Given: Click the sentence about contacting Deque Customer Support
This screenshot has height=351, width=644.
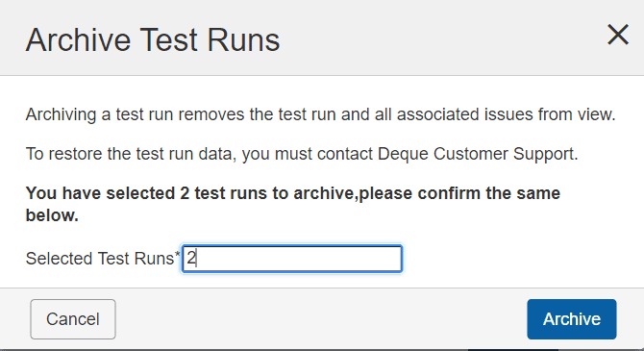Looking at the screenshot, I should pos(302,154).
